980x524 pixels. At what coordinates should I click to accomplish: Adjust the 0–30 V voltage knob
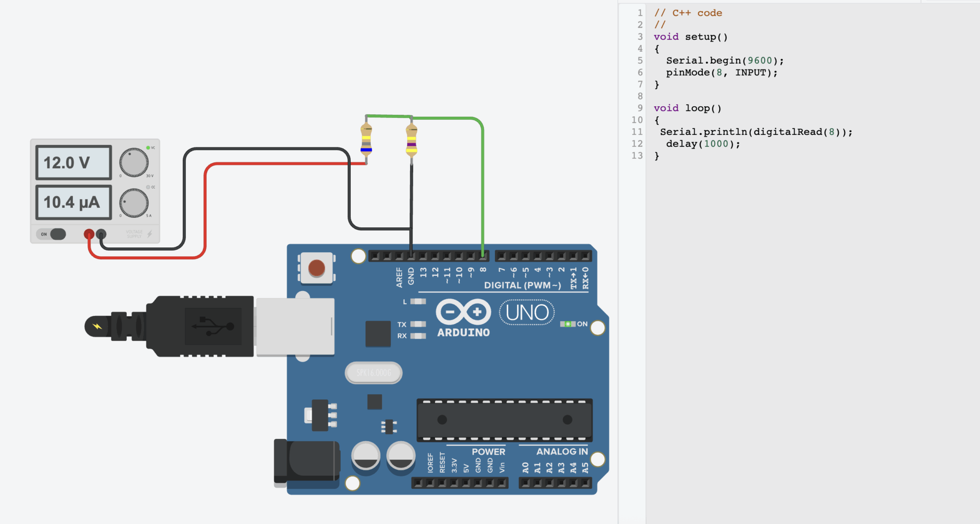pos(133,161)
